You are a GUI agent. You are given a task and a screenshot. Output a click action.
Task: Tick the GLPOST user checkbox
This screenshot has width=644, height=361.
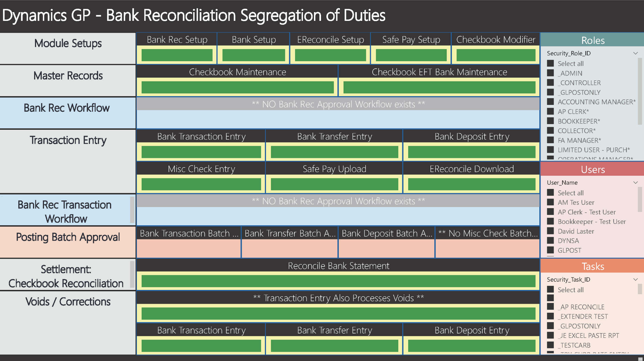tap(550, 250)
